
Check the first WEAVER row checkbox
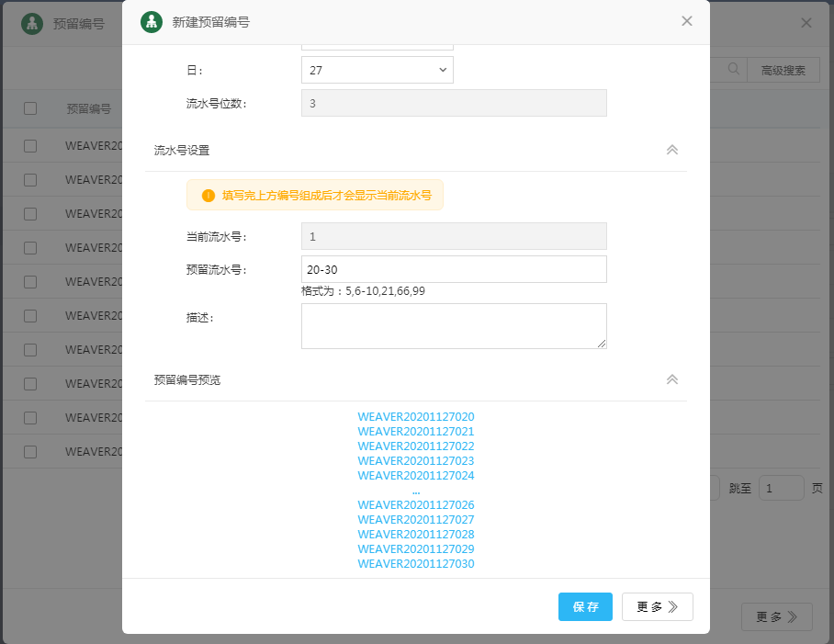(30, 145)
